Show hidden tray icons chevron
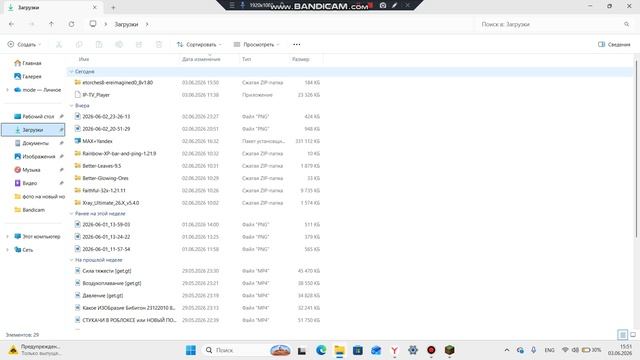 (x=507, y=350)
